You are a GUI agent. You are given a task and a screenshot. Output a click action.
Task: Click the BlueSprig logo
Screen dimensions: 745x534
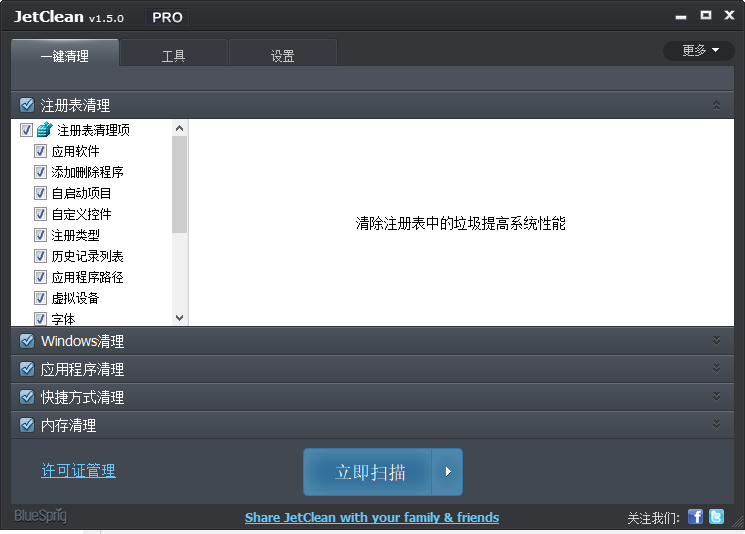pyautogui.click(x=40, y=516)
